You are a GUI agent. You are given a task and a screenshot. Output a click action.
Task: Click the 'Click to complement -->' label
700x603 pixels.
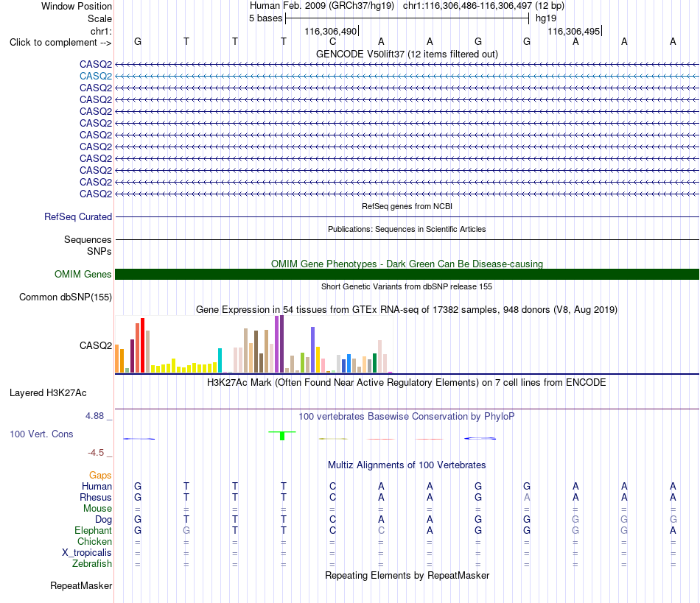60,43
